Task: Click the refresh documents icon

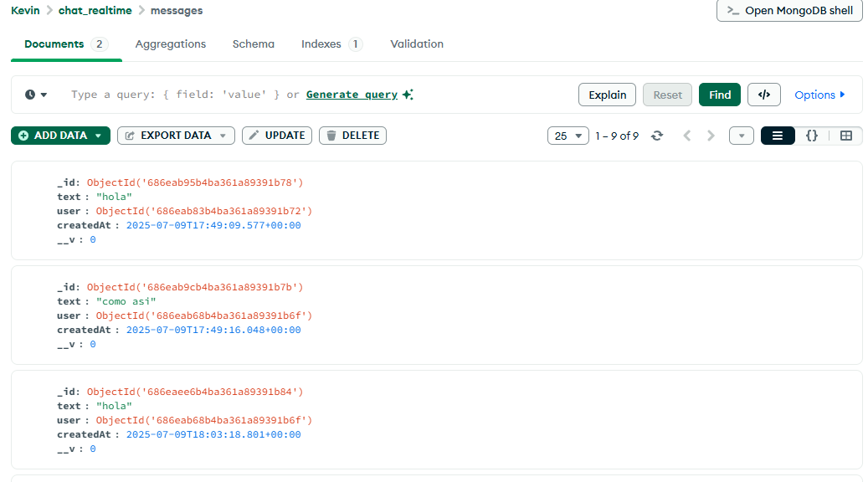Action: 657,136
